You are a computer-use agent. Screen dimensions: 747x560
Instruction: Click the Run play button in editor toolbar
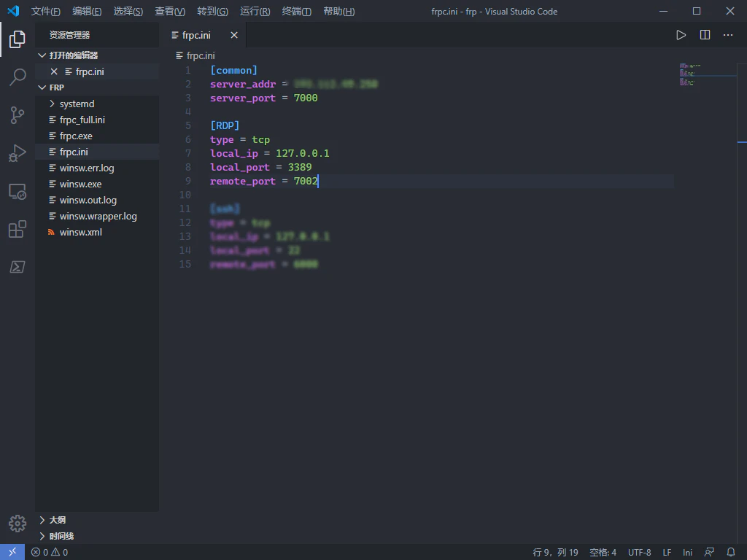point(681,35)
